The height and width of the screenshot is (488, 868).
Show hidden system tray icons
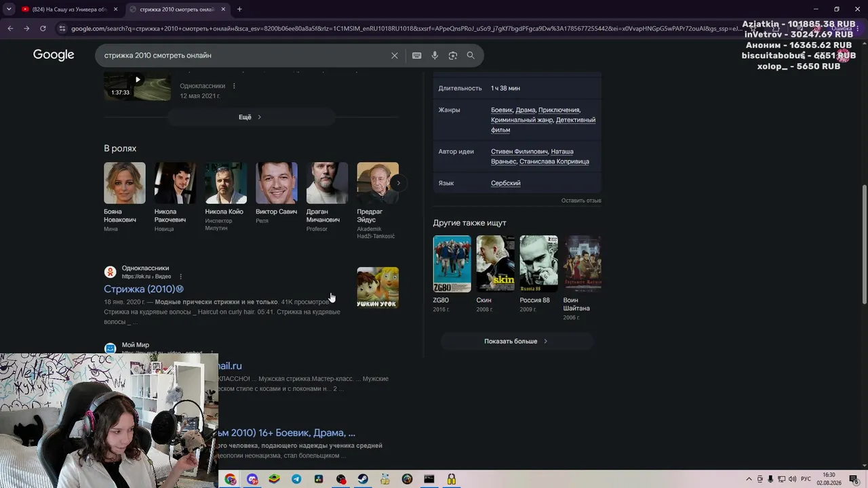(x=749, y=479)
